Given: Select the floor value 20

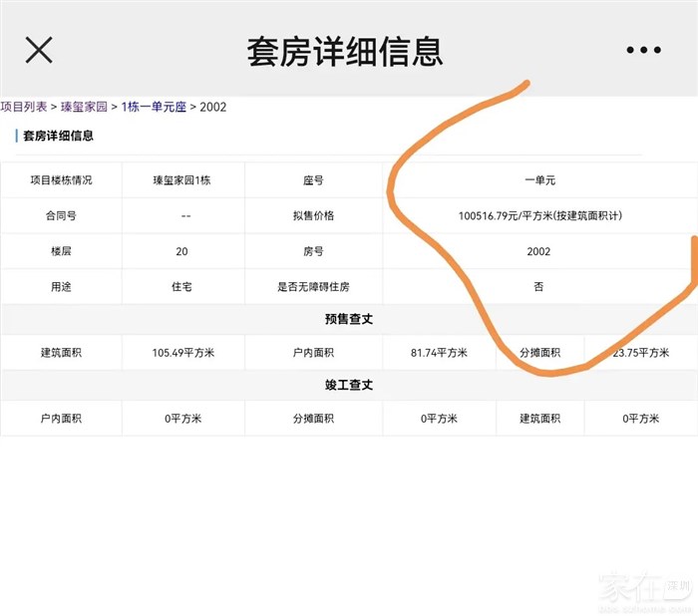Looking at the screenshot, I should tap(181, 252).
